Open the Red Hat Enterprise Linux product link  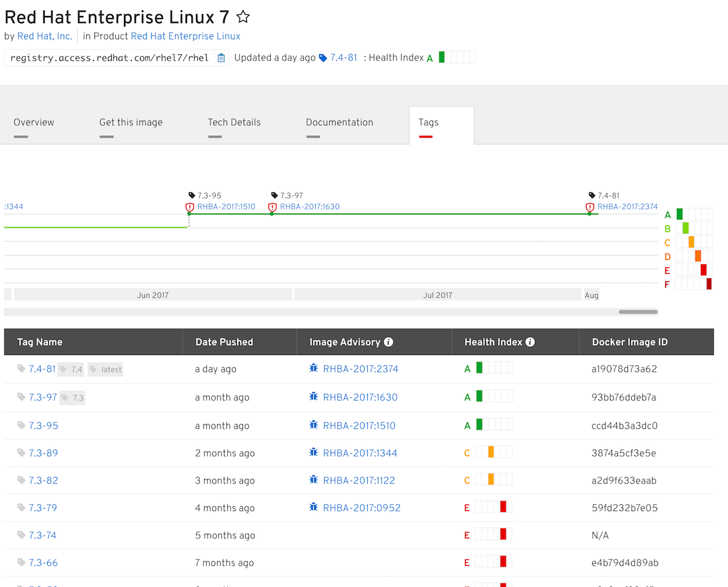pyautogui.click(x=185, y=36)
